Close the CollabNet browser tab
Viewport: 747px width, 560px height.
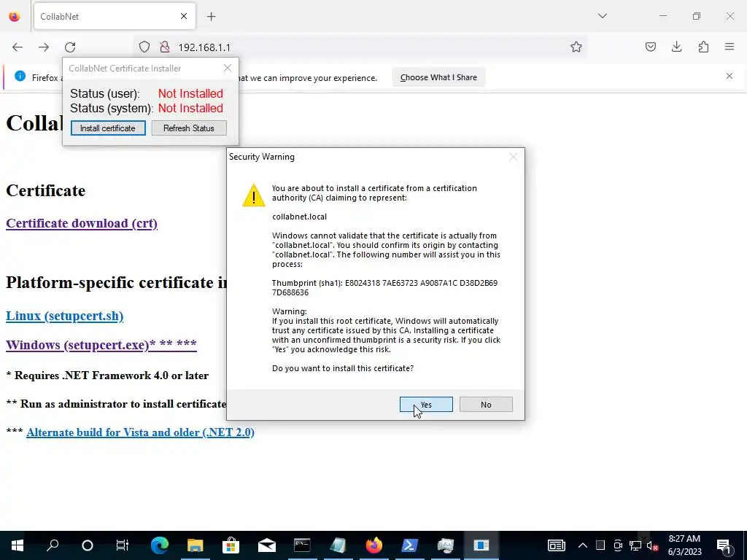tap(184, 16)
